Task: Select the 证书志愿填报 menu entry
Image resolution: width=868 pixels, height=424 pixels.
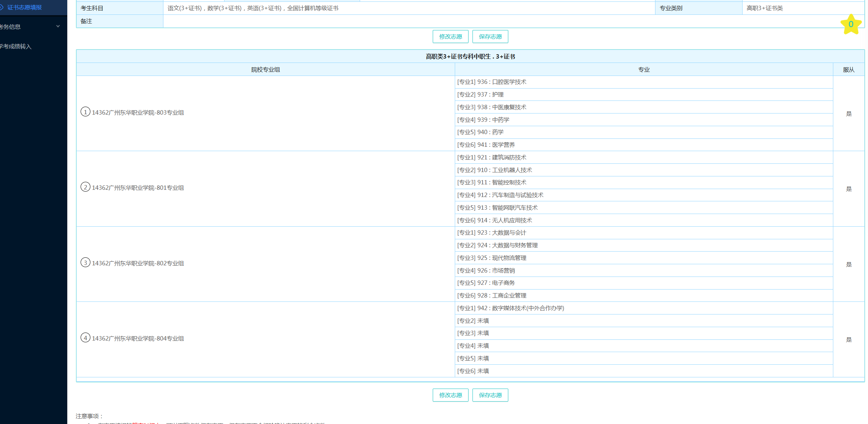Action: tap(25, 7)
